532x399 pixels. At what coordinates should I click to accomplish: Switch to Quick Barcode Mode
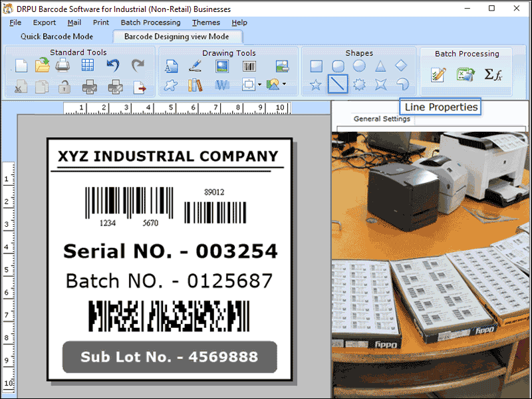tap(57, 36)
